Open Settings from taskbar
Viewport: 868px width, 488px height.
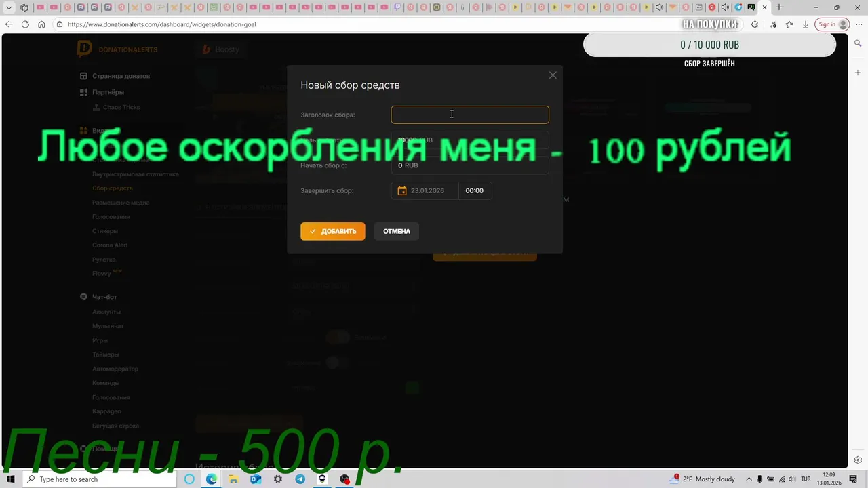tap(278, 479)
